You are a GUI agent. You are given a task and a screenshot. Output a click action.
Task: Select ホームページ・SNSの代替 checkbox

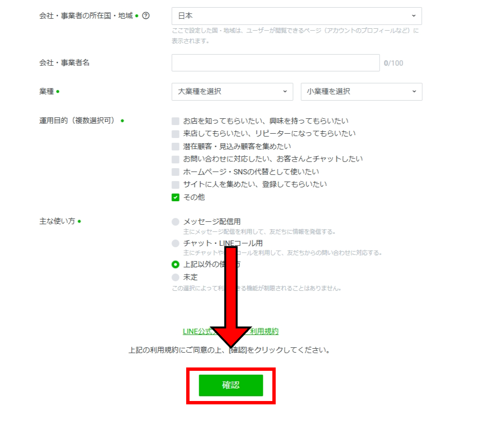click(176, 172)
